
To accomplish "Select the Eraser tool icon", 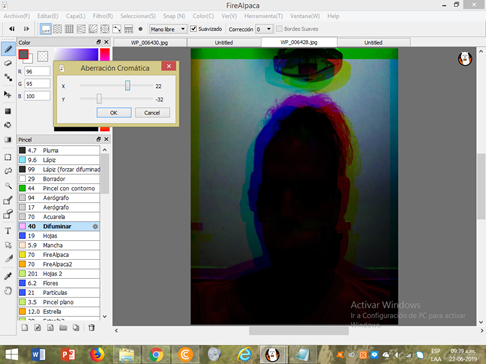I will click(8, 63).
